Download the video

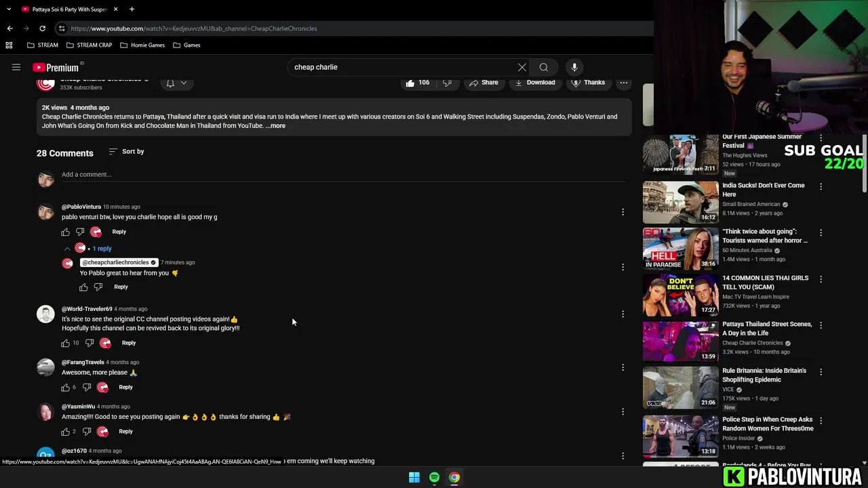[x=535, y=83]
